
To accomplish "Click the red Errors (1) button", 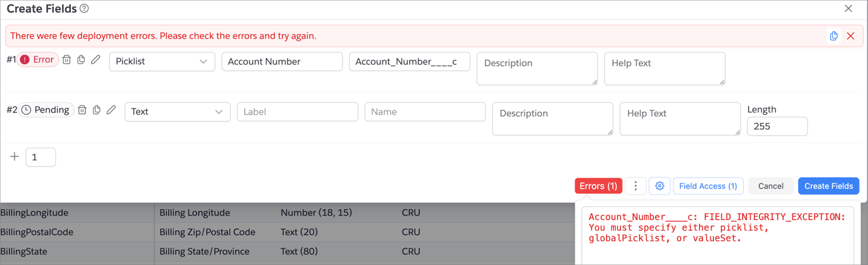I will (598, 186).
